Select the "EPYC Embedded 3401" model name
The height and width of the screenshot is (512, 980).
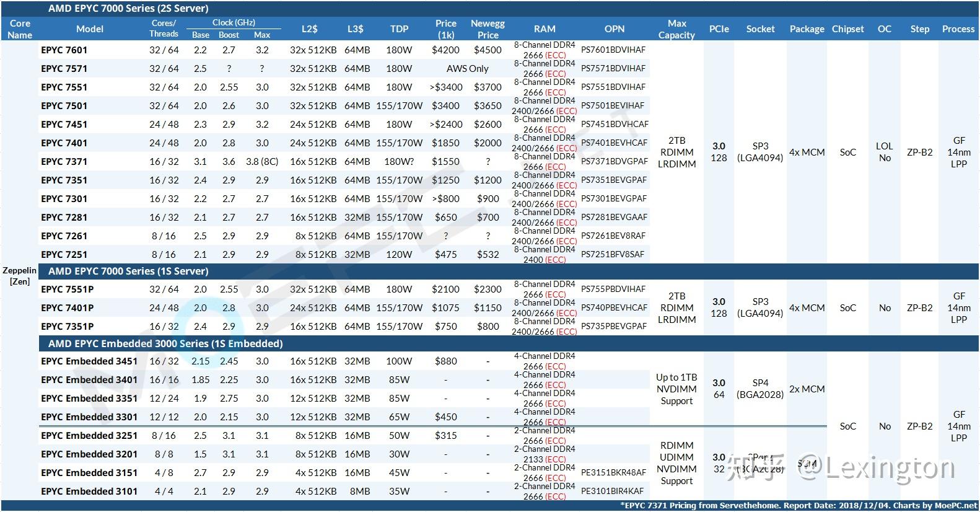89,380
